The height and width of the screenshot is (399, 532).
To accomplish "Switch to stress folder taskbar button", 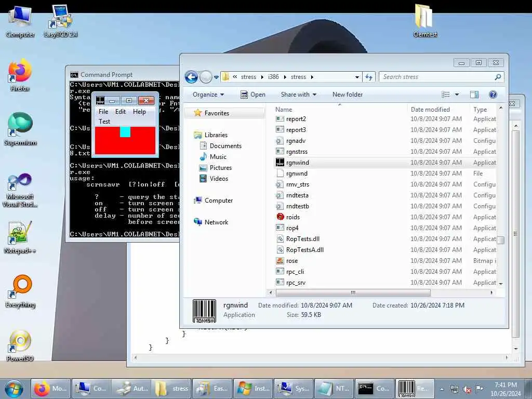I will [x=171, y=389].
